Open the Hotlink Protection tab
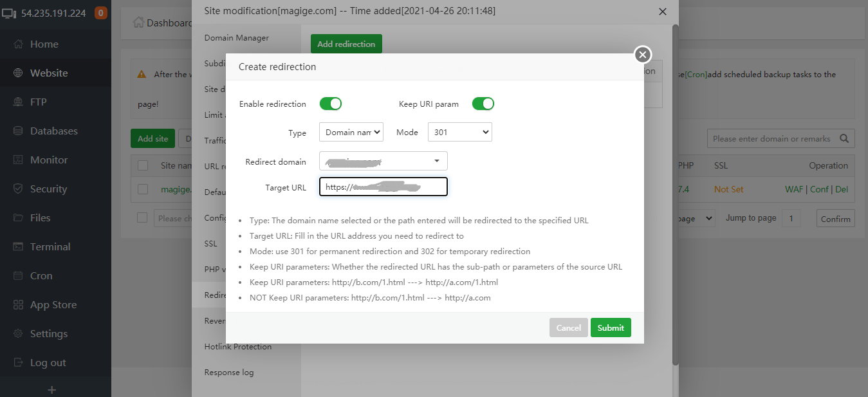This screenshot has width=868, height=397. click(x=237, y=347)
